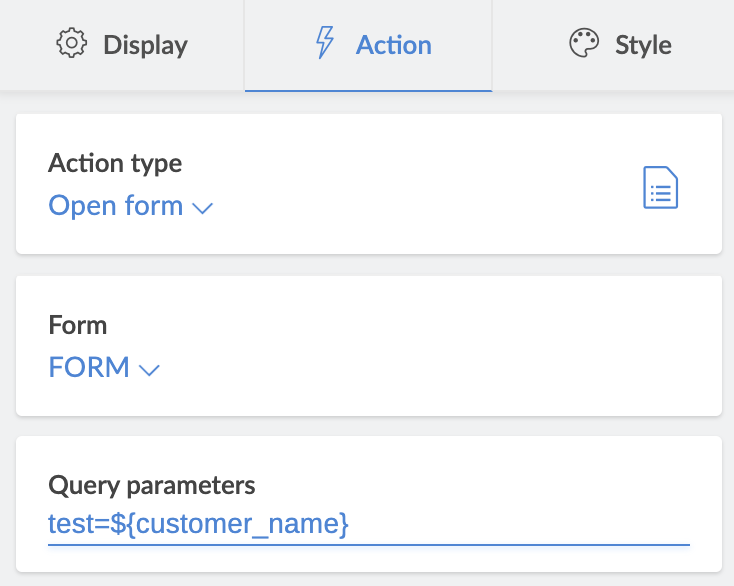Select the Action tab label
This screenshot has height=586, width=734.
tap(393, 45)
